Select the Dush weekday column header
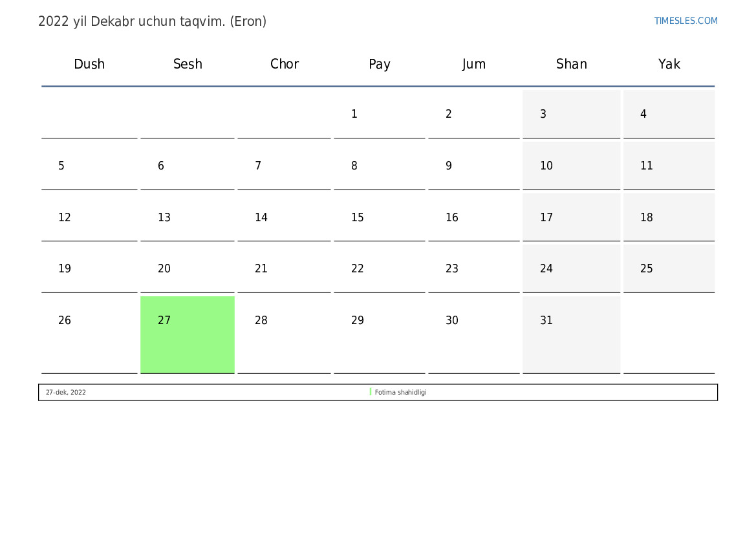The width and height of the screenshot is (756, 535). [89, 64]
